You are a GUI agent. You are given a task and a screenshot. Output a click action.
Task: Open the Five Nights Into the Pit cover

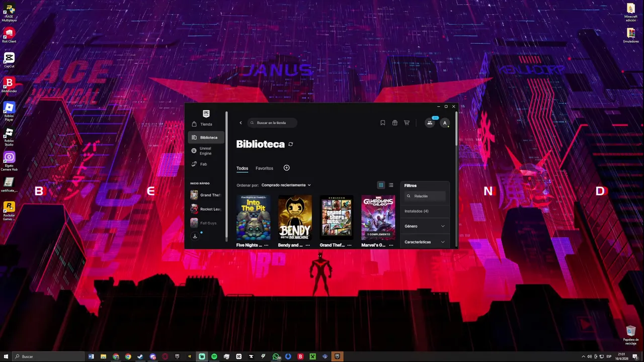pyautogui.click(x=253, y=218)
